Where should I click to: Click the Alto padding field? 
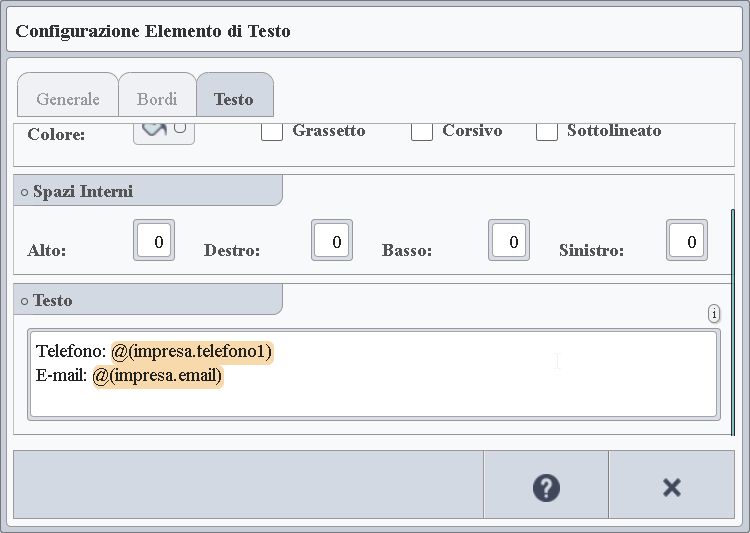coord(154,240)
